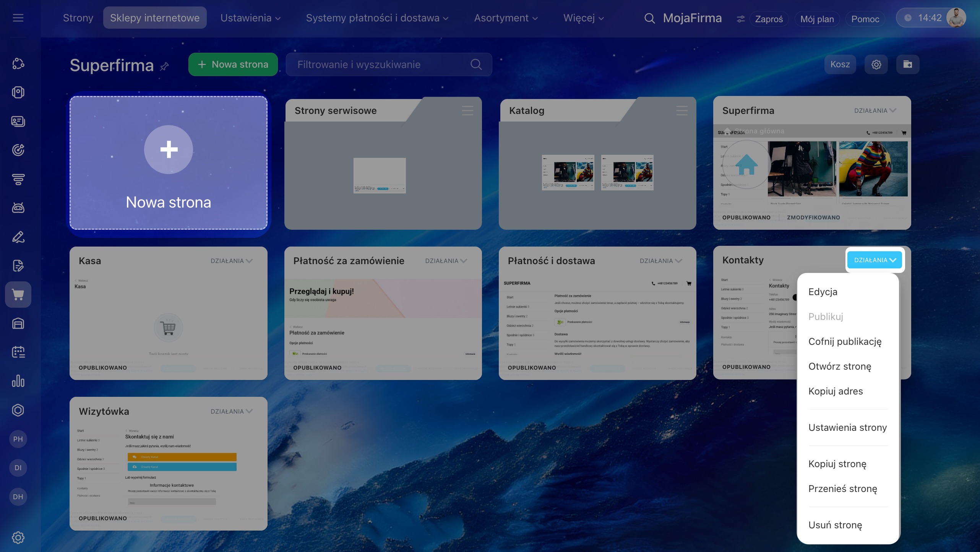Click the robot icon in left sidebar

click(18, 208)
